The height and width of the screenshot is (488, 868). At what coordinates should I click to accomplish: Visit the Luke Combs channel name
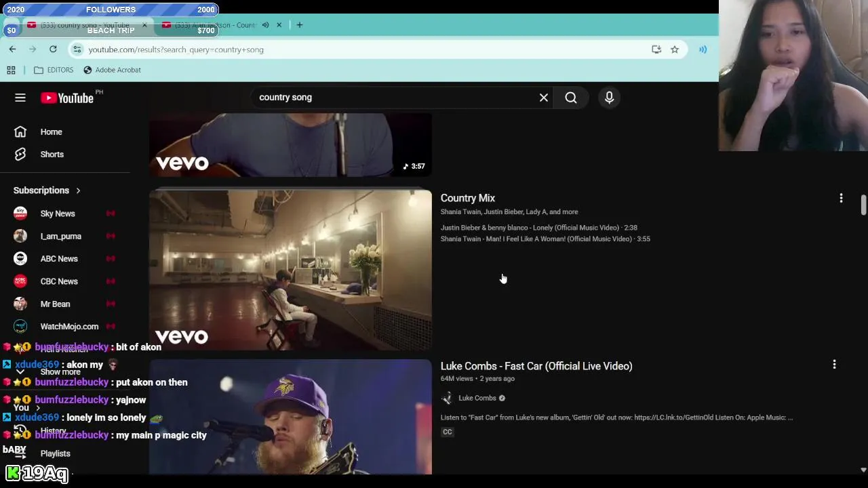point(477,398)
